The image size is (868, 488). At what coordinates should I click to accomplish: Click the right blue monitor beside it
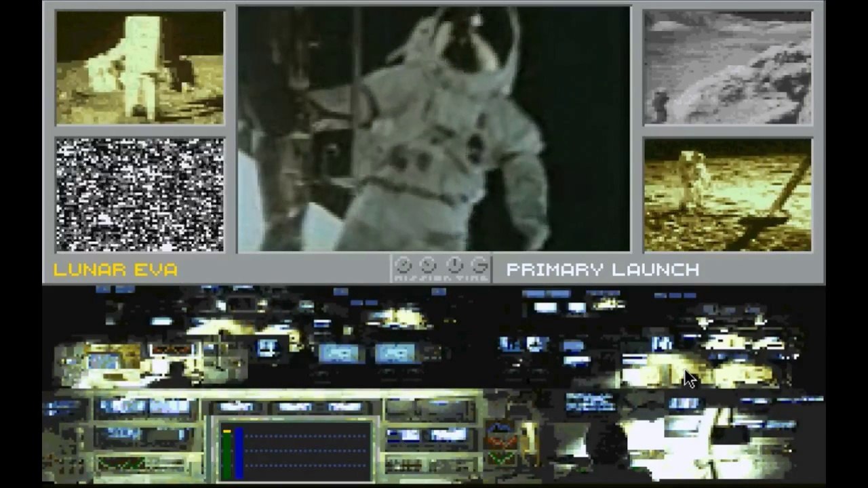[x=395, y=353]
